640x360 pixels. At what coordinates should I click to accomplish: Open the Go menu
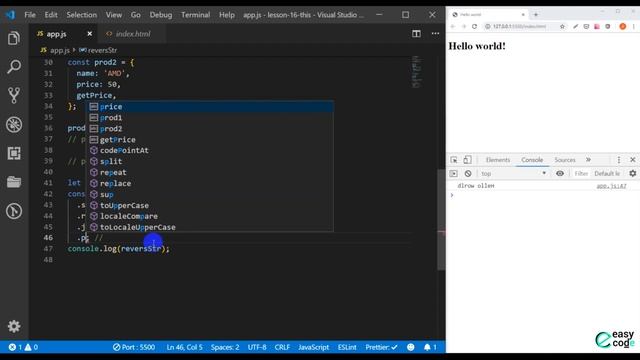click(x=136, y=15)
